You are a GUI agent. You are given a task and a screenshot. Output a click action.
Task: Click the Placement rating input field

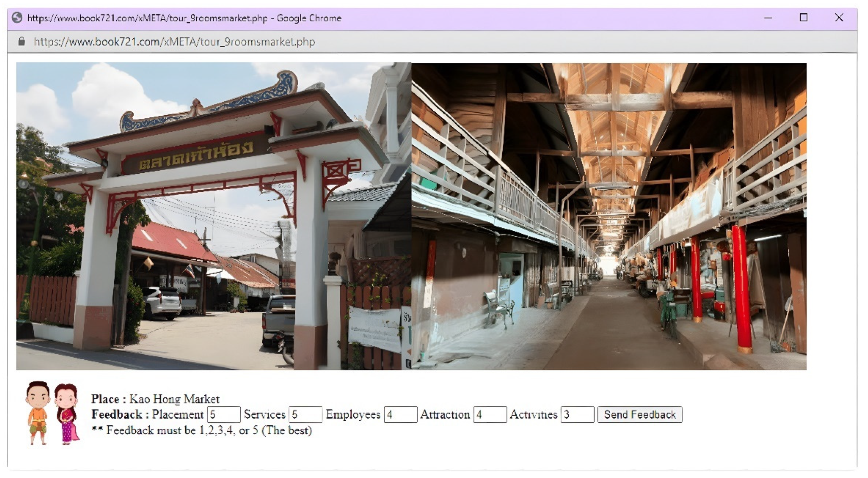coord(223,414)
